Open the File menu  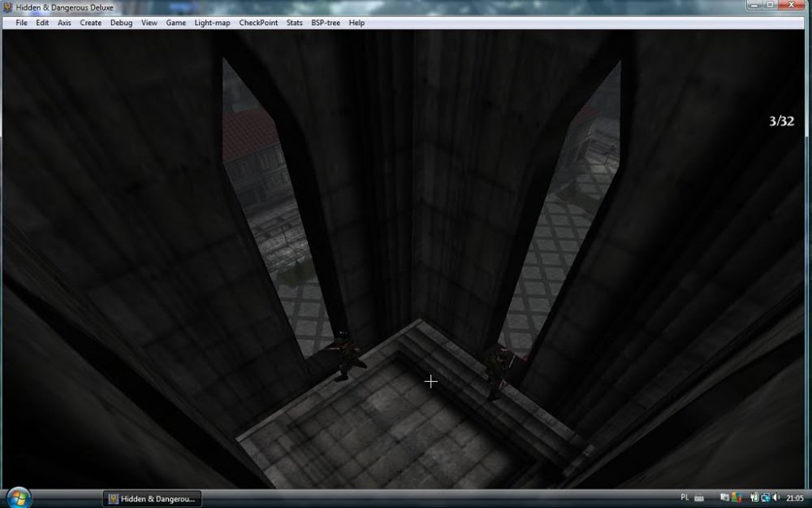tap(21, 23)
